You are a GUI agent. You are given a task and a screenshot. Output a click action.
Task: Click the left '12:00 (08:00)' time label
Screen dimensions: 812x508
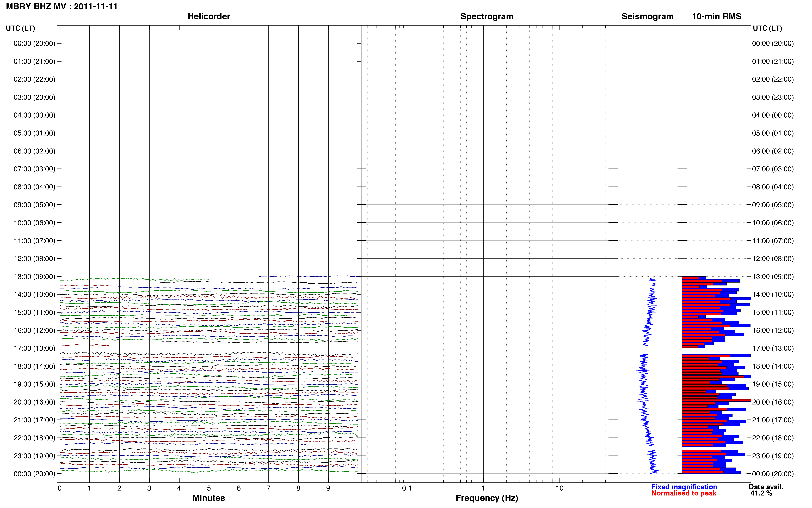click(x=34, y=258)
